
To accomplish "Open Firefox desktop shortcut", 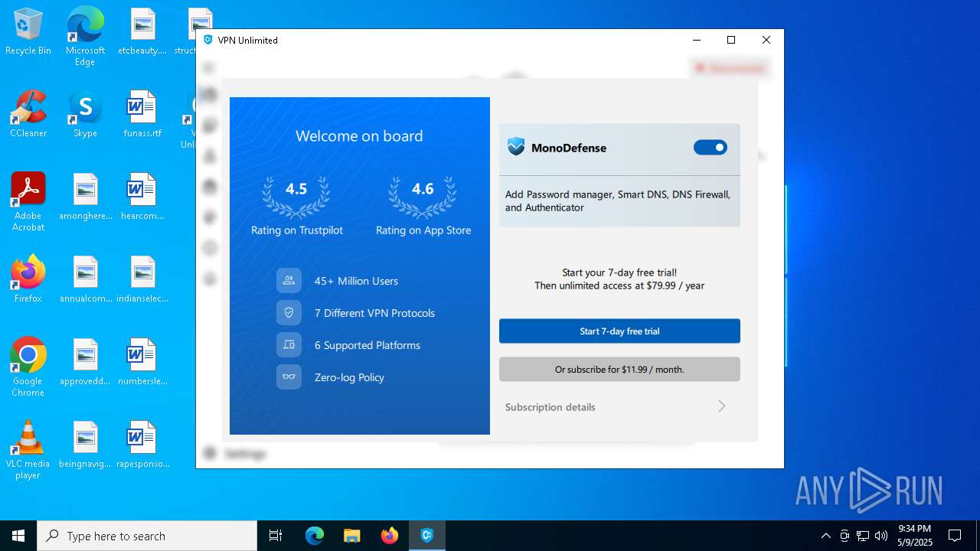I will pyautogui.click(x=28, y=279).
